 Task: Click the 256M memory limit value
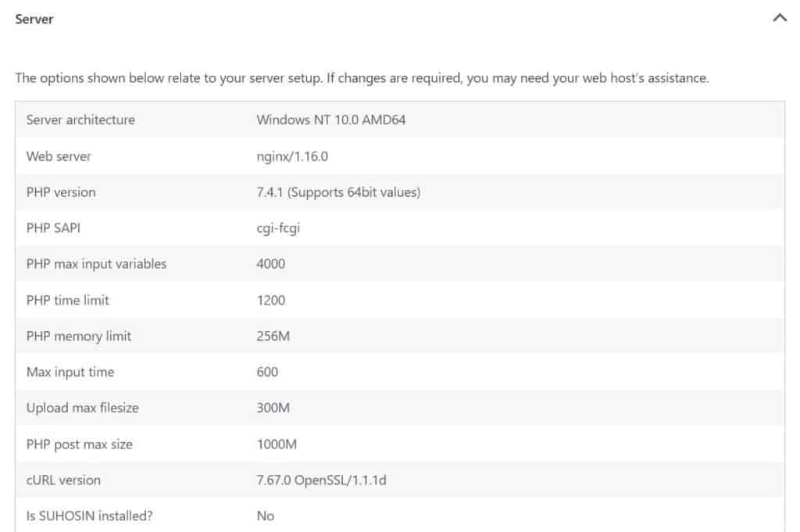(x=272, y=336)
